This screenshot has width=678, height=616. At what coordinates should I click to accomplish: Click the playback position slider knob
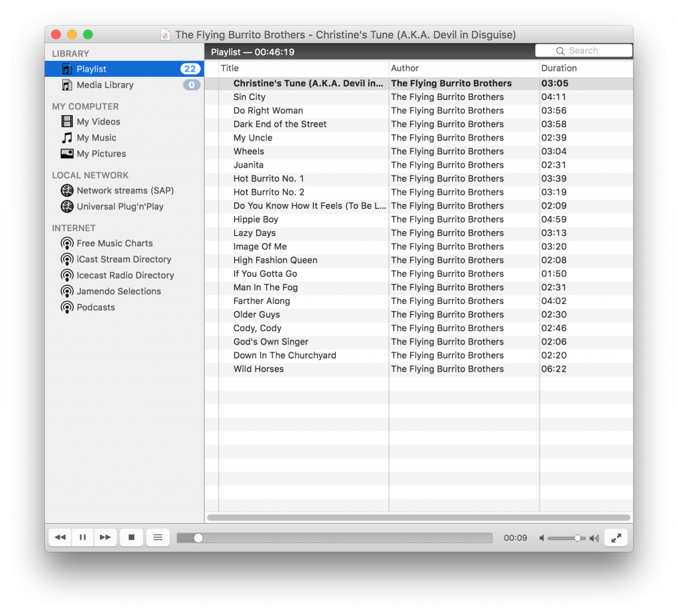[198, 538]
